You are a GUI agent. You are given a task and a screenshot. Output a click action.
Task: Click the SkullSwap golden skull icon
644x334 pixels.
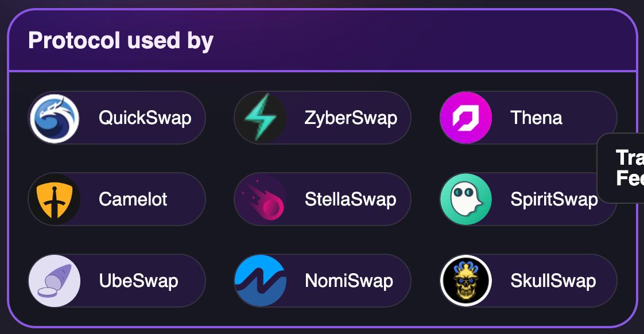pos(465,281)
